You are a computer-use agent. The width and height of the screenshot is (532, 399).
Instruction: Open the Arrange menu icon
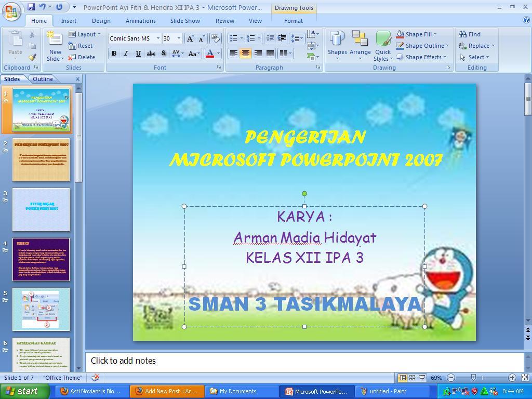[x=360, y=46]
